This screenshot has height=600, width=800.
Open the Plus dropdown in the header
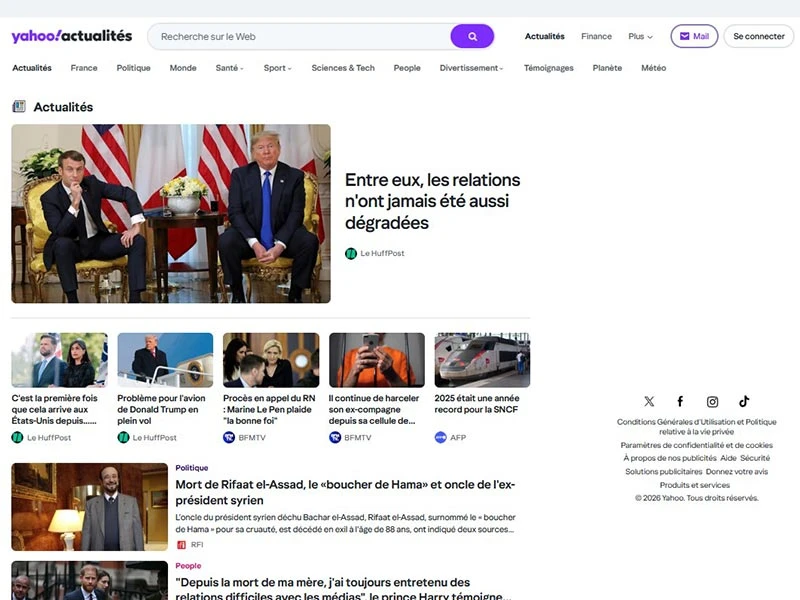tap(638, 36)
